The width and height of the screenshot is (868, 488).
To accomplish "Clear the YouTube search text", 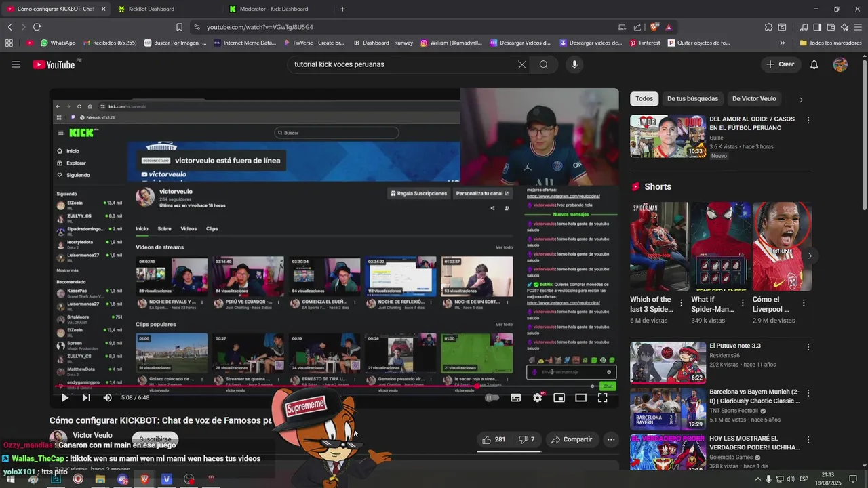I will tap(521, 64).
